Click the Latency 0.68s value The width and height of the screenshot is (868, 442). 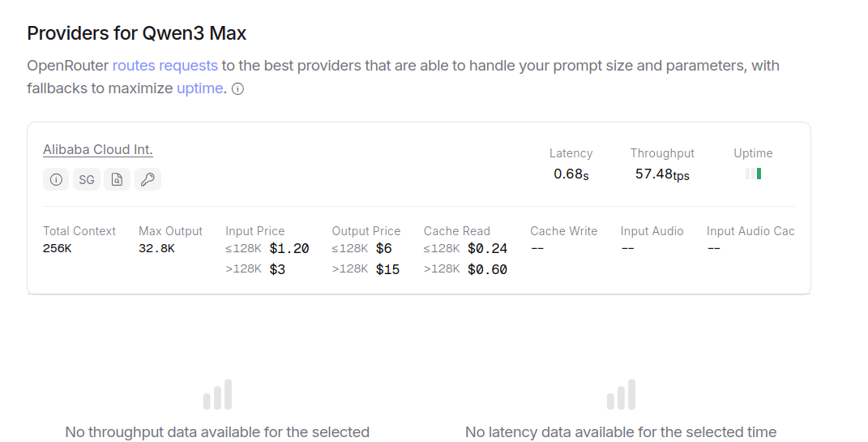click(x=571, y=174)
